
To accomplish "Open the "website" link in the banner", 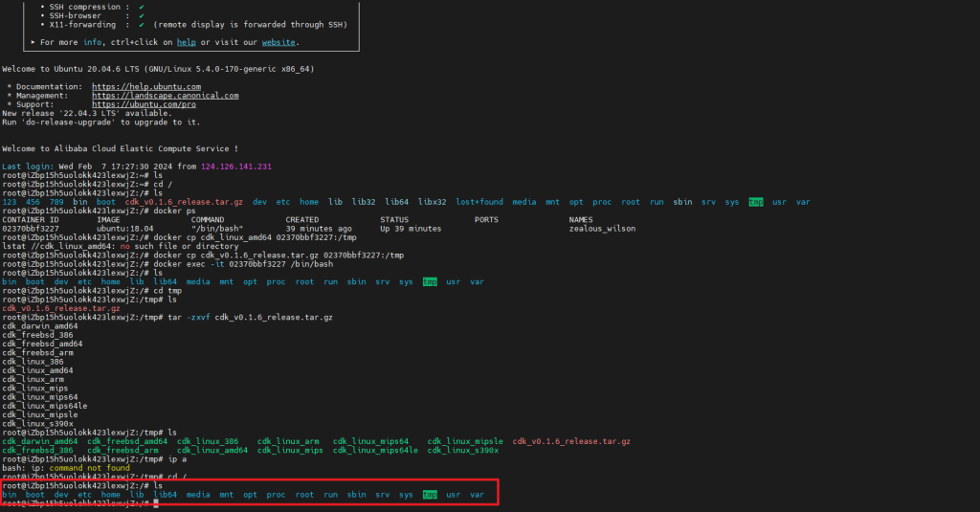I will tap(278, 42).
